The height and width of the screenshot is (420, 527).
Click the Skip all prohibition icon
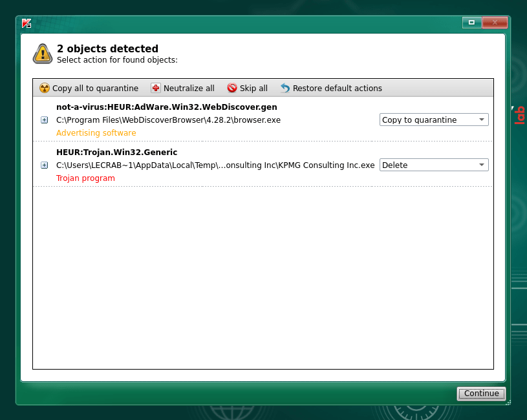click(x=232, y=88)
